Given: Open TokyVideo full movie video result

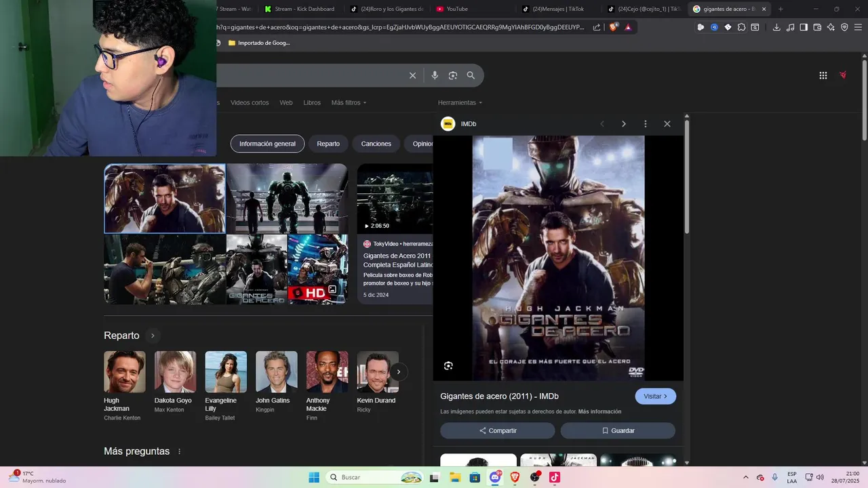Looking at the screenshot, I should click(395, 234).
